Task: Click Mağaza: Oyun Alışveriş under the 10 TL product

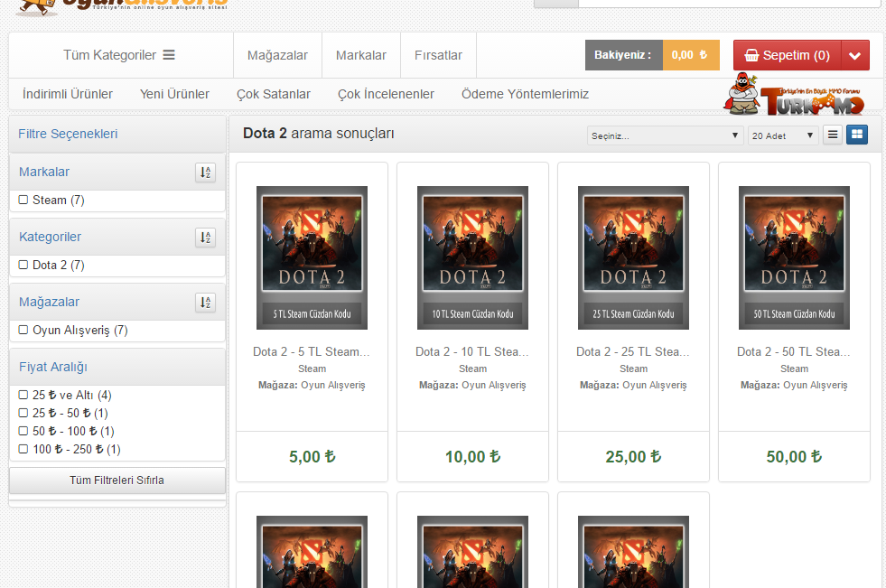Action: [x=472, y=385]
